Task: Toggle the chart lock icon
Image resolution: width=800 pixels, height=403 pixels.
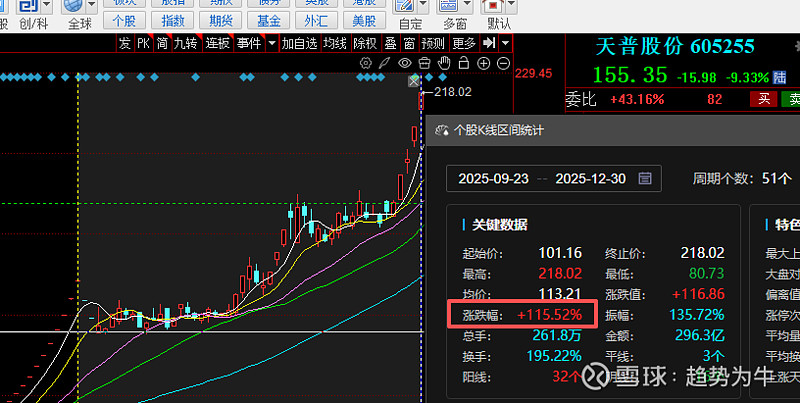Action: pos(464,63)
